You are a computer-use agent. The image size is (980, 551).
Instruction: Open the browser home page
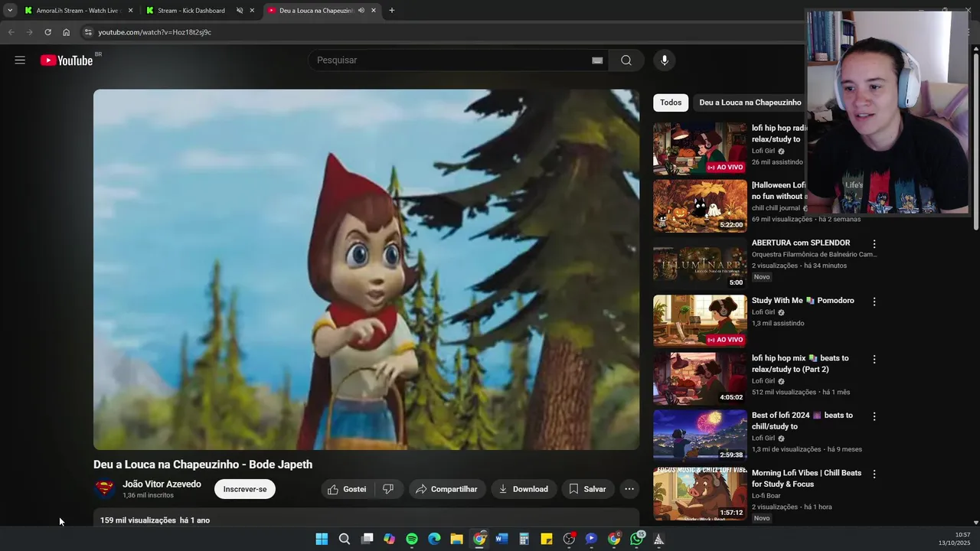coord(66,32)
